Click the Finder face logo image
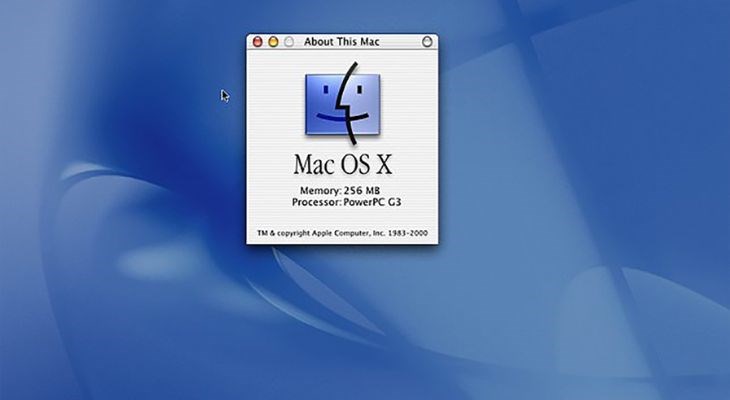Screen dimensions: 730x400 [343, 104]
